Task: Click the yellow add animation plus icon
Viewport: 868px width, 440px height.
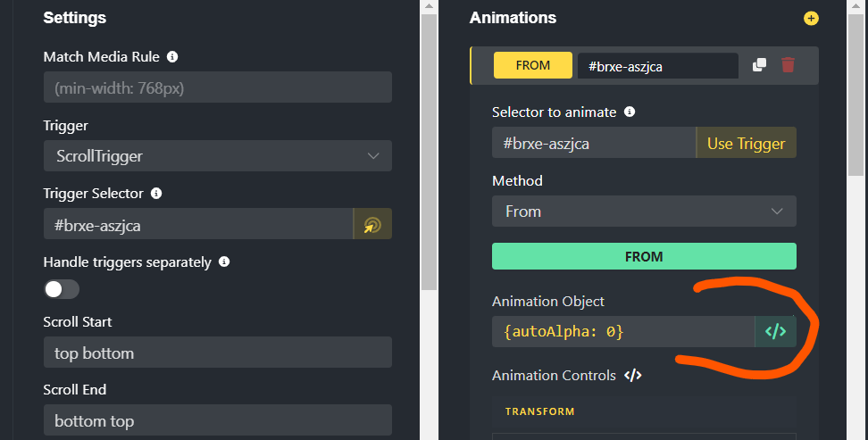Action: pos(811,18)
